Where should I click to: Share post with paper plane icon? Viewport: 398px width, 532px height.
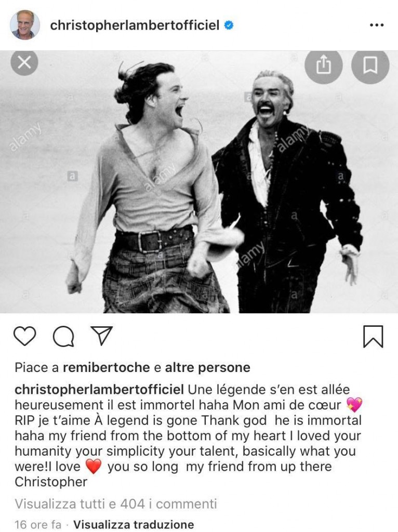[101, 336]
